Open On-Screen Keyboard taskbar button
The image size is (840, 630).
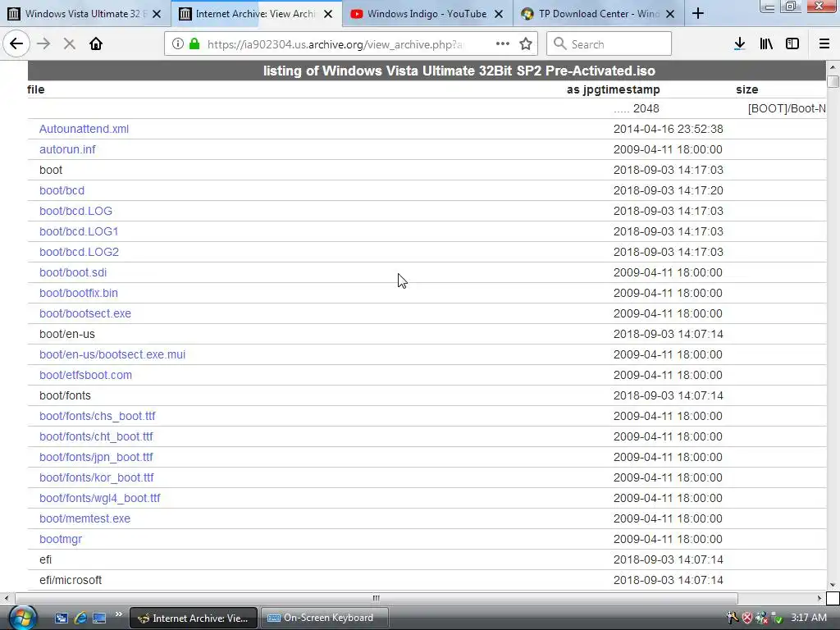pyautogui.click(x=324, y=618)
